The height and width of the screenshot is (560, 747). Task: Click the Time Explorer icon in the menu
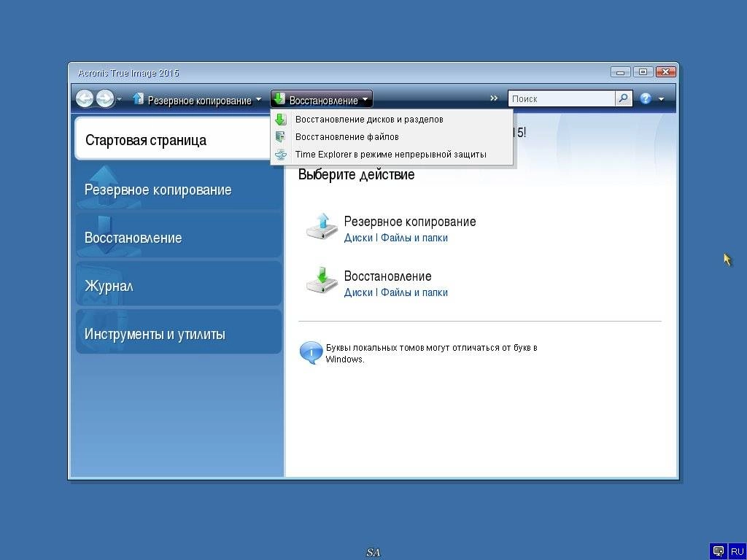click(281, 155)
